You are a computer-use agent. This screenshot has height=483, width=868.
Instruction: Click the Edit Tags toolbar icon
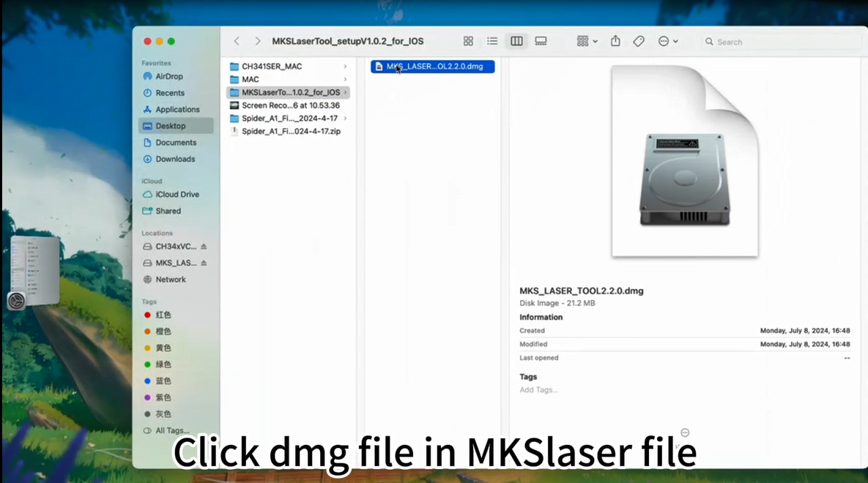point(639,42)
